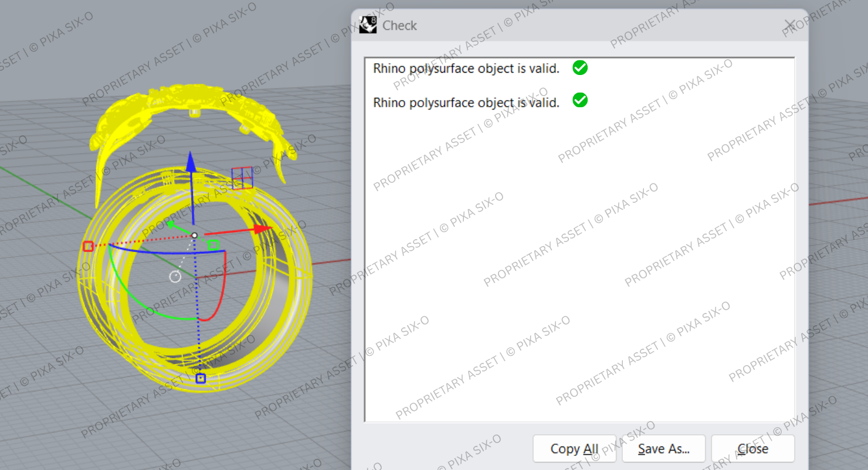Click the red square scale handle
The image size is (868, 470).
point(88,246)
